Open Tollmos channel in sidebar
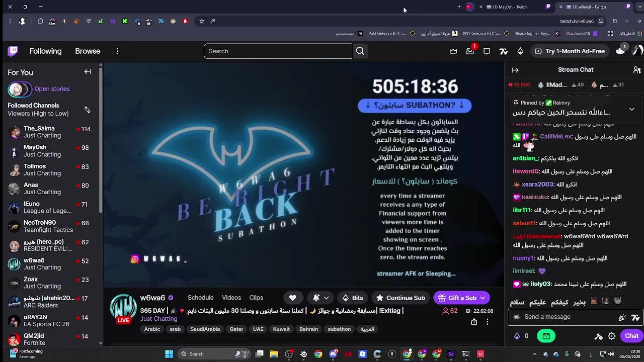This screenshot has width=644, height=362. tap(51, 169)
